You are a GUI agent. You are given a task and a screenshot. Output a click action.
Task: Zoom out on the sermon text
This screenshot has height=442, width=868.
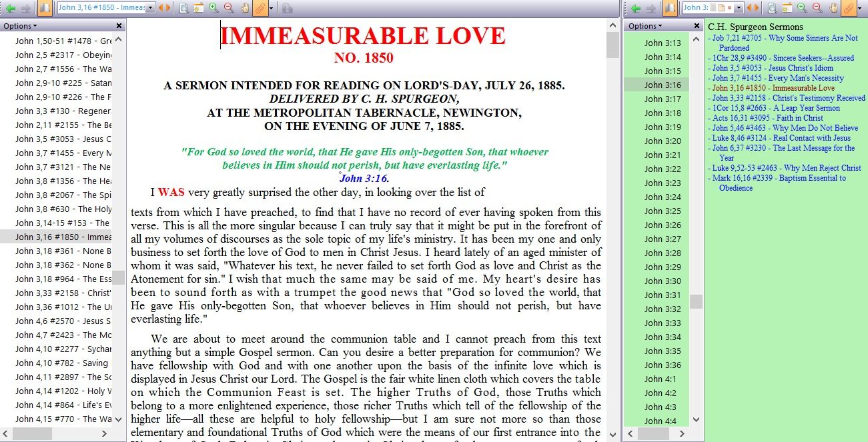(x=229, y=8)
